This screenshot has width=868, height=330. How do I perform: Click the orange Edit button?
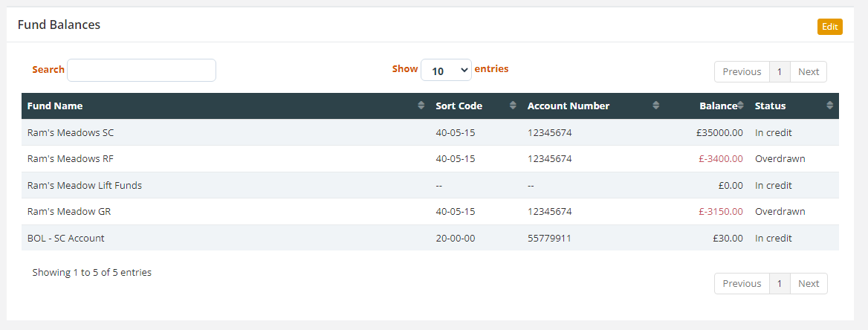point(830,27)
